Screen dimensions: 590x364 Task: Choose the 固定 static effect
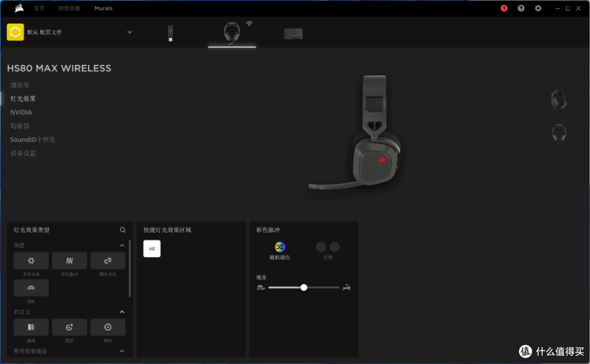pyautogui.click(x=69, y=327)
